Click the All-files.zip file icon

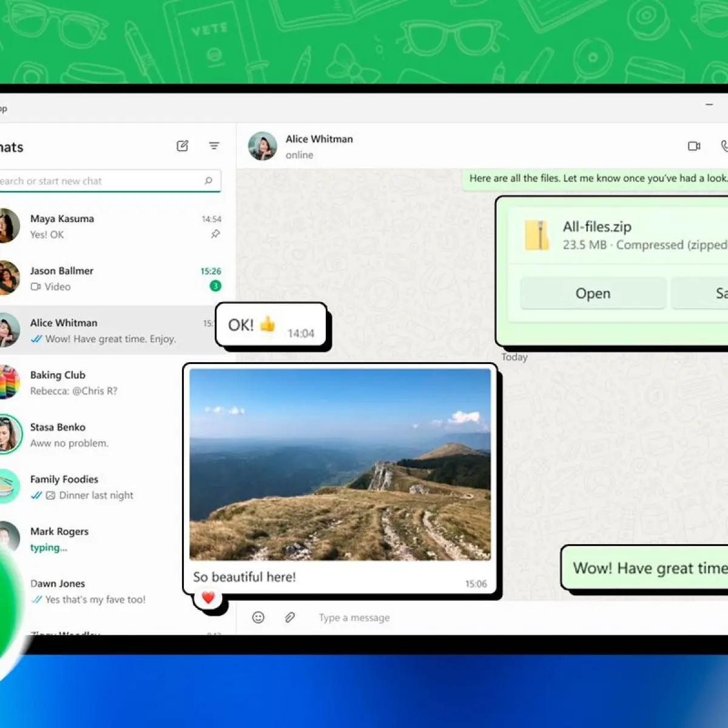[536, 235]
